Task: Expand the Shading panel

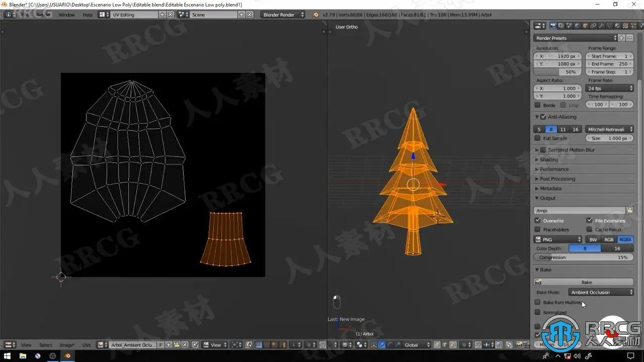Action: point(549,159)
